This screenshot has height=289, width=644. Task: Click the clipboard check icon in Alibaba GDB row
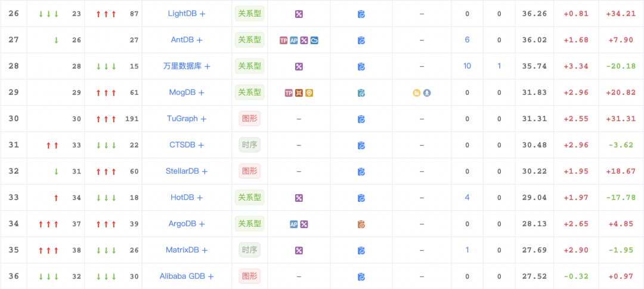(361, 277)
